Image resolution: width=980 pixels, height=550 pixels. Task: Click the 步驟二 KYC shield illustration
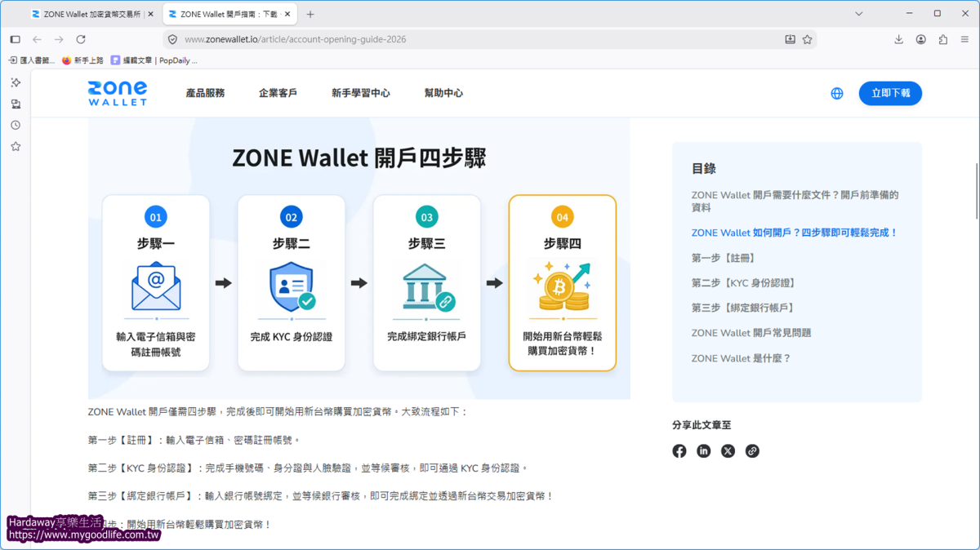292,287
